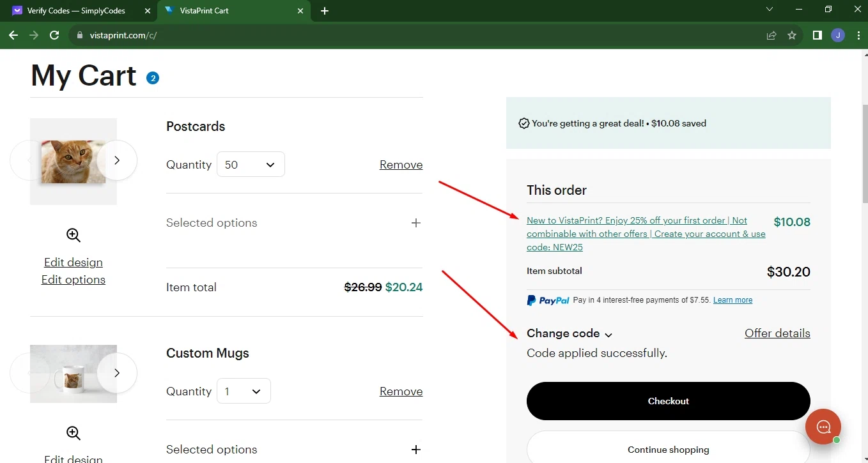The image size is (868, 463).
Task: Expand the Change code section
Action: click(570, 333)
